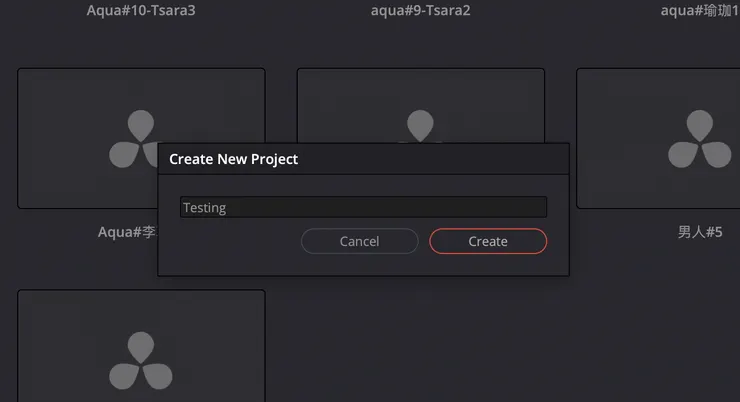
Task: Click the DaVinci logo in the Aqua#李 thumbnail
Action: pos(134,139)
